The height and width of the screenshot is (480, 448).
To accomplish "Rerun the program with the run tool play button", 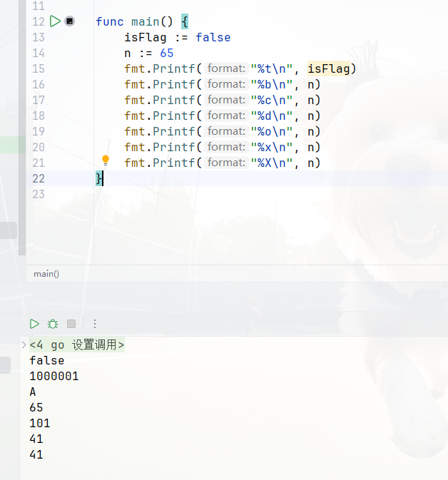I will point(34,324).
